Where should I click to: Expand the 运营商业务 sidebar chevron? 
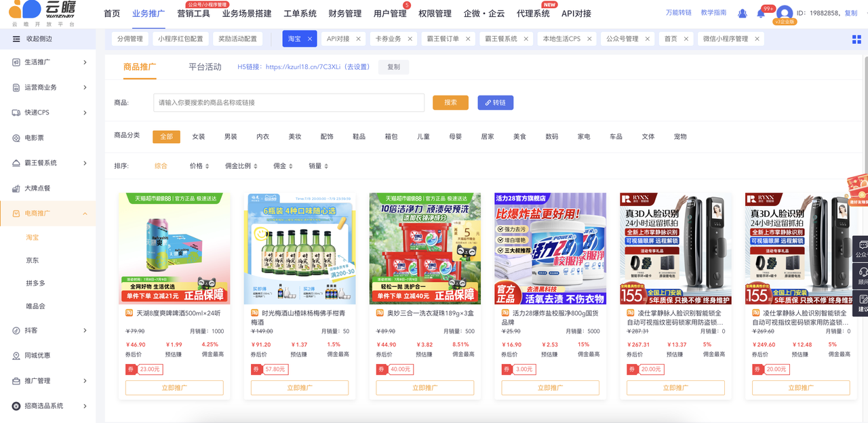click(85, 87)
